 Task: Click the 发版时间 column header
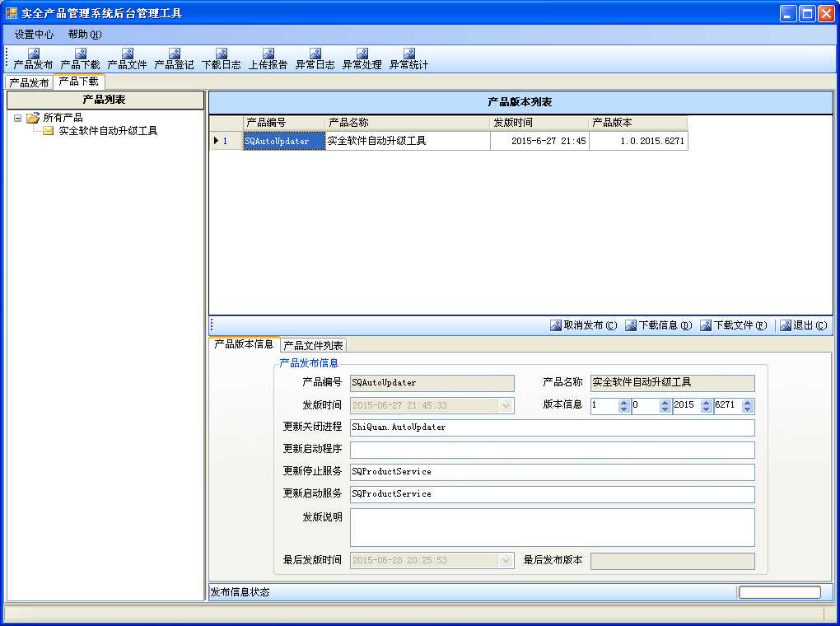[539, 123]
